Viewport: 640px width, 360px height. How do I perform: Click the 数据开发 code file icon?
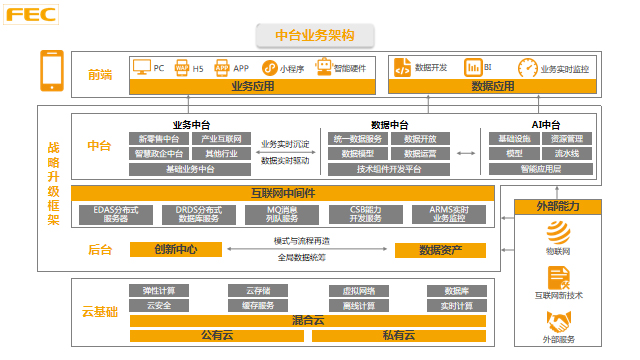(x=402, y=67)
